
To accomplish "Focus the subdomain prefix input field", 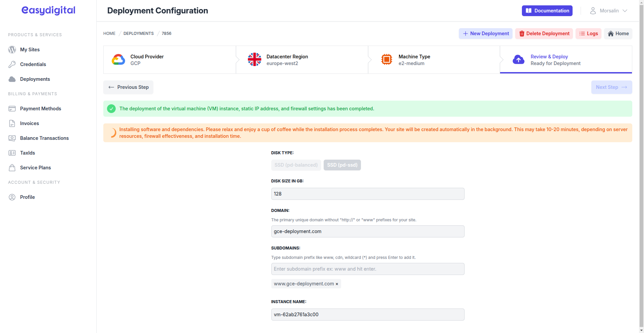I will pos(368,269).
